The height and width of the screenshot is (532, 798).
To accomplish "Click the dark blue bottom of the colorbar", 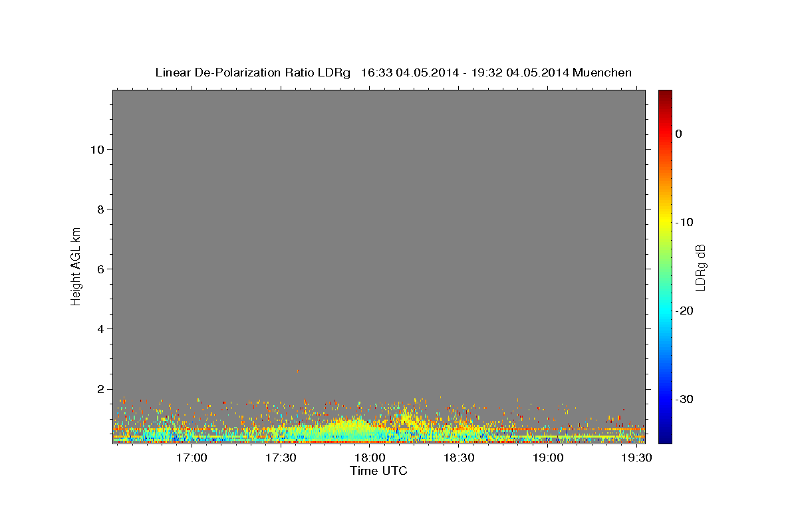I will (x=665, y=438).
